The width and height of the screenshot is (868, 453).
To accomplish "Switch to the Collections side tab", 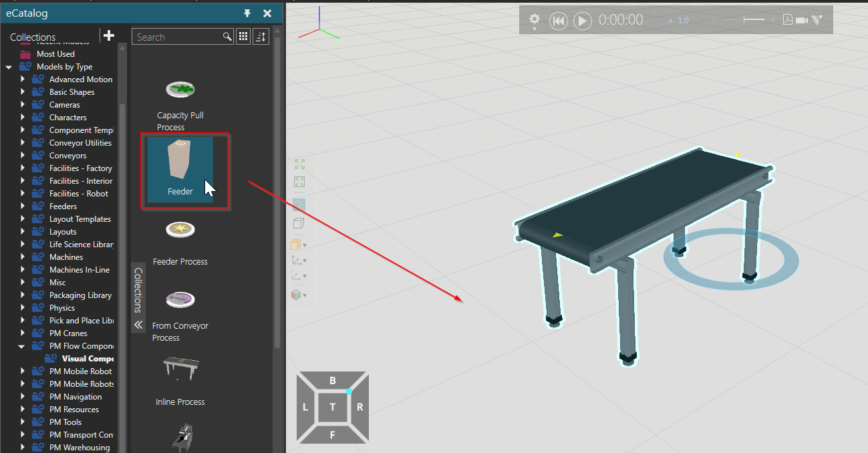I will click(138, 287).
